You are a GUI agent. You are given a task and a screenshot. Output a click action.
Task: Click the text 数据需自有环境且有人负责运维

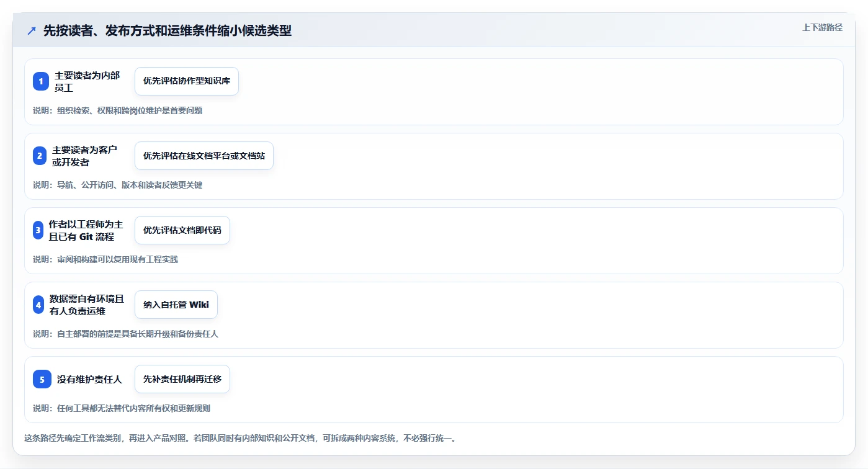pos(87,305)
